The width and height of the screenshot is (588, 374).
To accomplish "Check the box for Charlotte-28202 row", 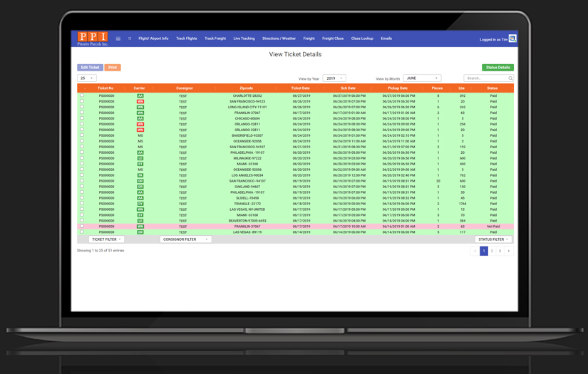I will [82, 95].
